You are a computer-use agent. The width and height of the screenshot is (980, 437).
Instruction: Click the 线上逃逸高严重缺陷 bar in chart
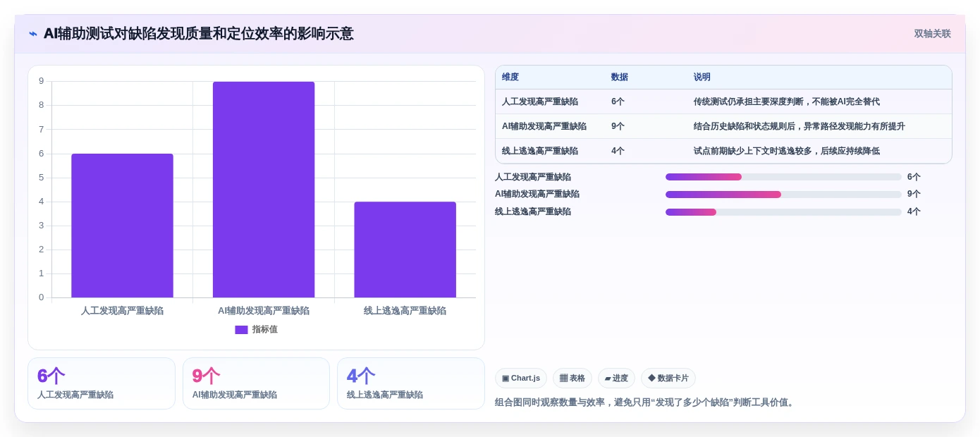coord(405,250)
